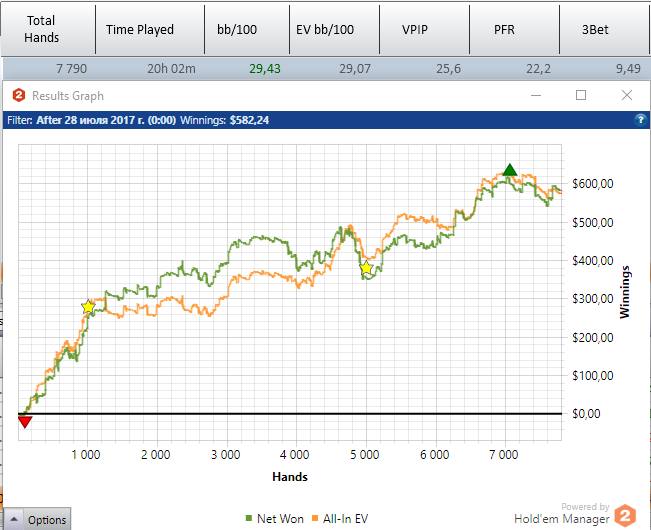Open the blue help question mark icon
Viewport: 651px width, 530px height.
pyautogui.click(x=640, y=120)
